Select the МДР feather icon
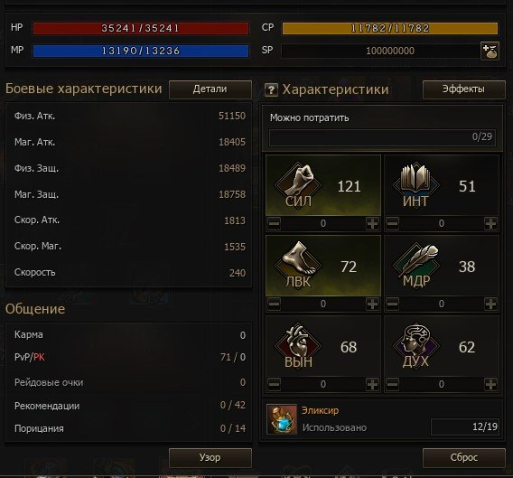 pyautogui.click(x=416, y=265)
